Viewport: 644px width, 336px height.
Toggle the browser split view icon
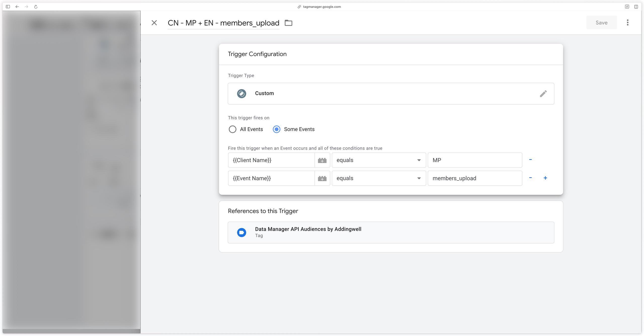point(636,7)
